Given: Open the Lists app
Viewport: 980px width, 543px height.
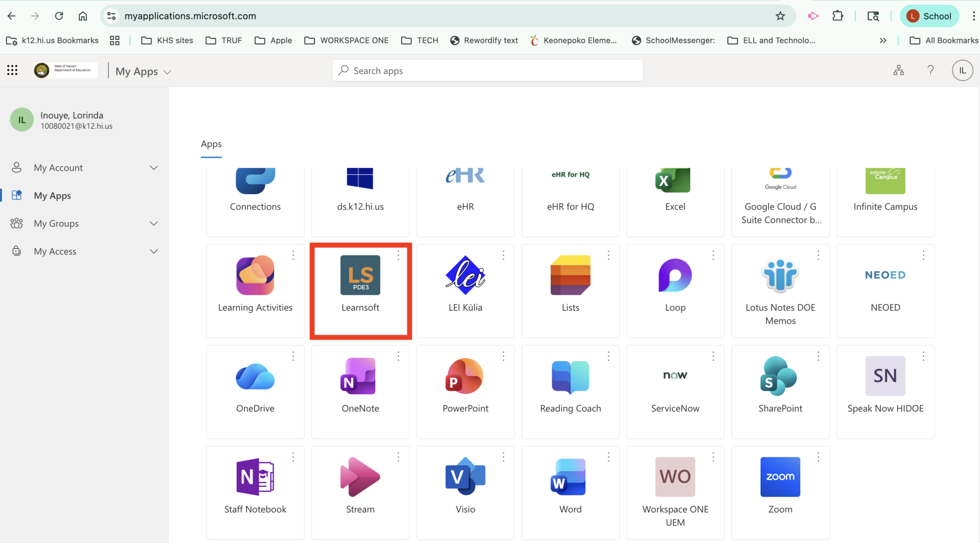Looking at the screenshot, I should pos(571,291).
